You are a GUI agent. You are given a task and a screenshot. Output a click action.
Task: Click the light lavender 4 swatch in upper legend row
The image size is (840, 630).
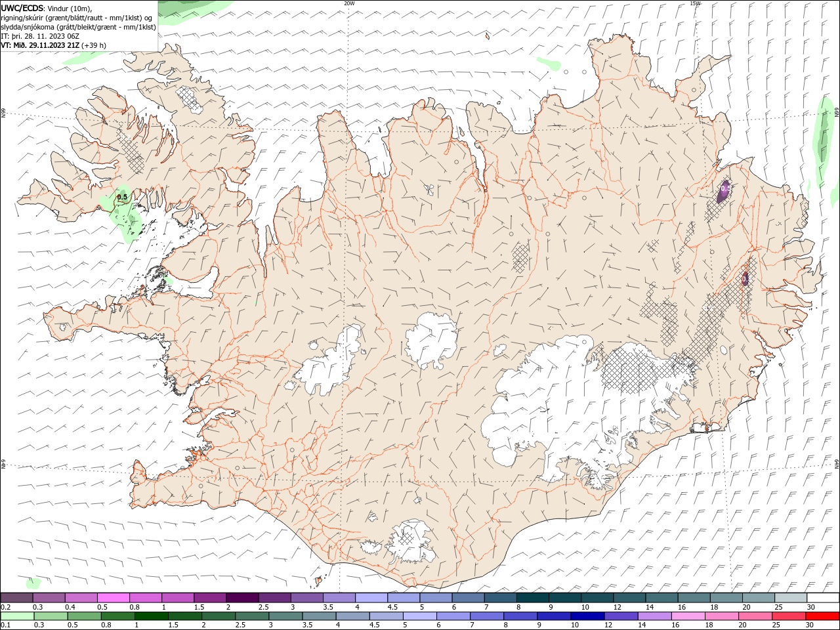pos(371,598)
